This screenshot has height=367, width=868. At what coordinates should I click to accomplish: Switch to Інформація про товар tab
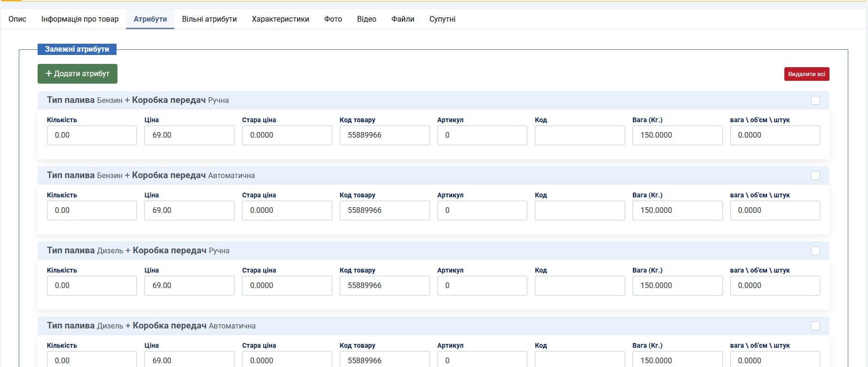[x=80, y=19]
